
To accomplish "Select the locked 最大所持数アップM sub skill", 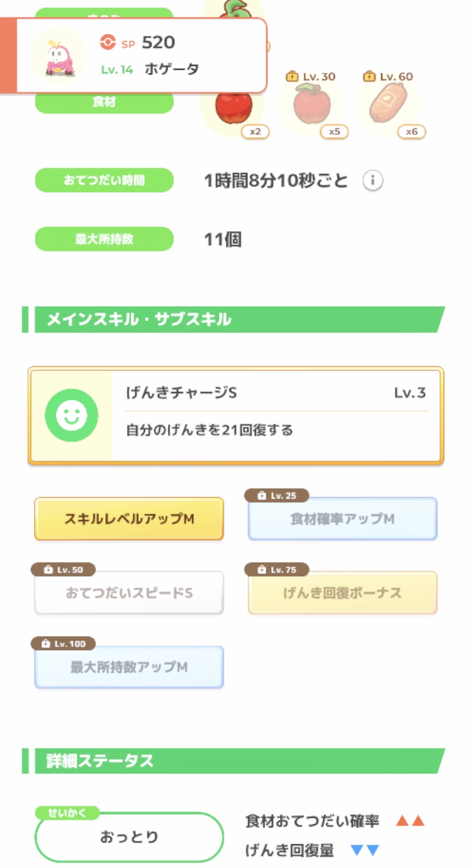I will point(129,667).
